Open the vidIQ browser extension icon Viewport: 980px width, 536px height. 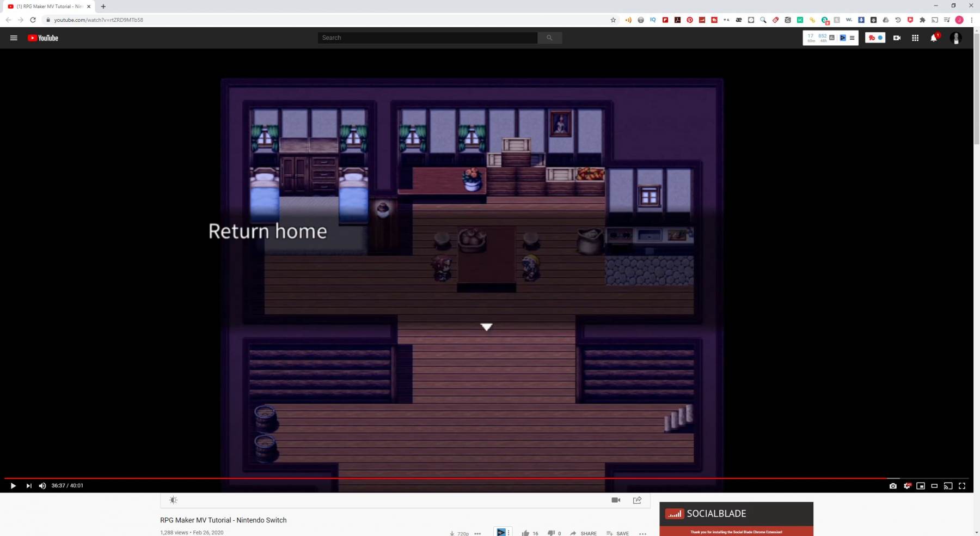pyautogui.click(x=653, y=20)
